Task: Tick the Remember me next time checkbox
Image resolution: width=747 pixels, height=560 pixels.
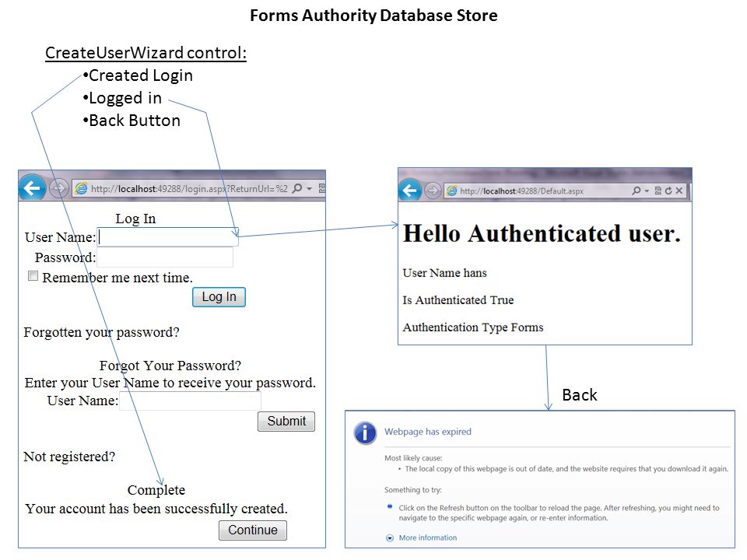Action: 33,275
